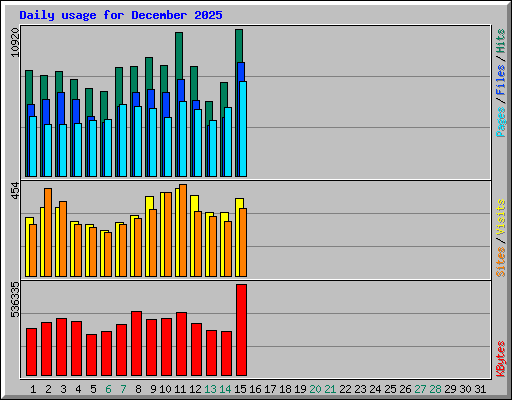Click day label 28 on the x-axis
Image resolution: width=512 pixels, height=400 pixels.
click(435, 389)
